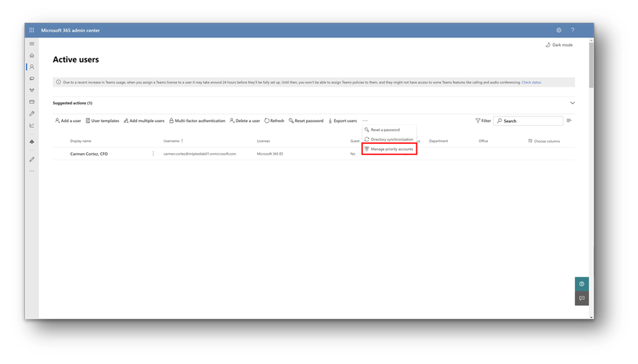The image size is (638, 364).
Task: Click carmen.cortez email username cell
Action: pos(200,154)
